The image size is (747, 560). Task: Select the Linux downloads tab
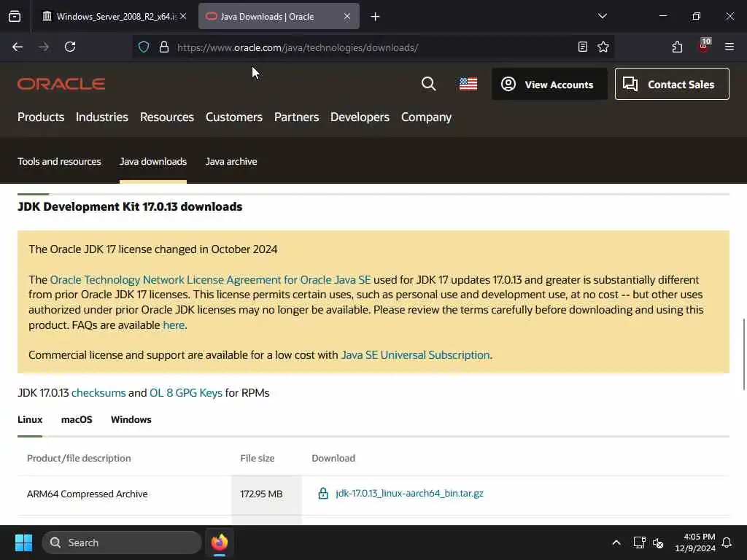pyautogui.click(x=30, y=419)
